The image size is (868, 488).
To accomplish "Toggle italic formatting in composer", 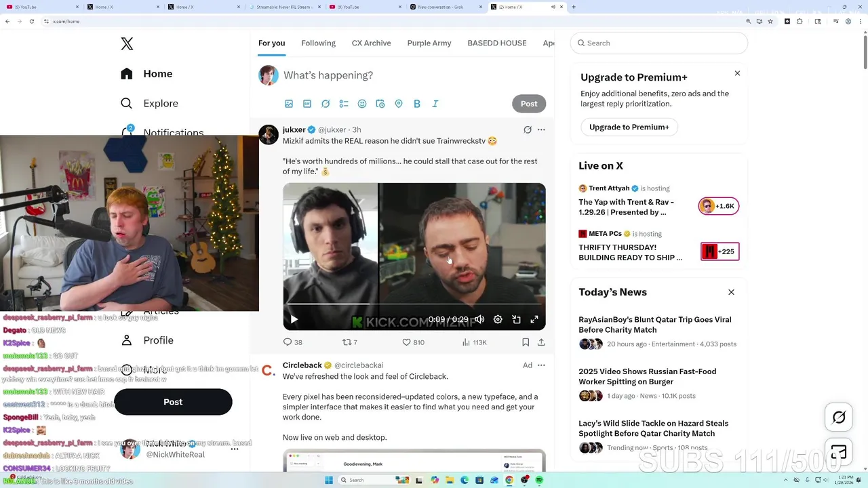I will click(x=435, y=104).
